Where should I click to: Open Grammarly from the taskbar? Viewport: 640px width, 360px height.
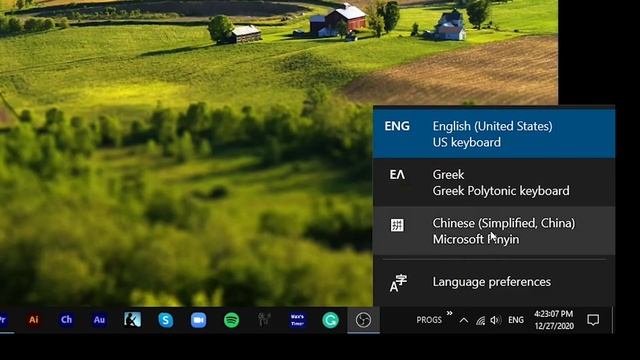pyautogui.click(x=330, y=320)
